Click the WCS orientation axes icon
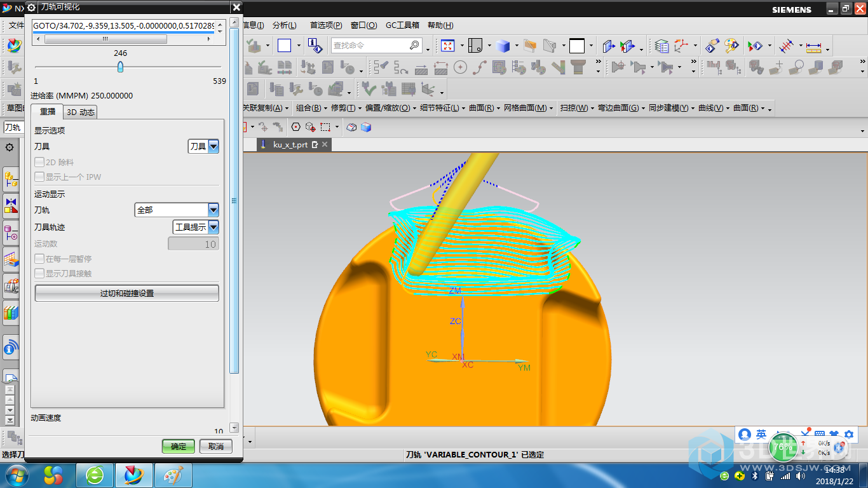This screenshot has height=488, width=868. pyautogui.click(x=681, y=46)
